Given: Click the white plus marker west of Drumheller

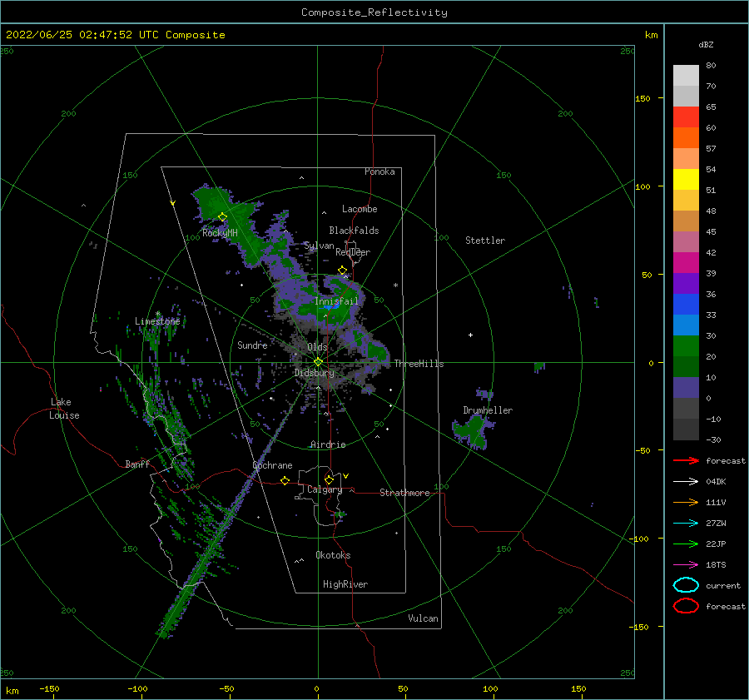Looking at the screenshot, I should [470, 335].
